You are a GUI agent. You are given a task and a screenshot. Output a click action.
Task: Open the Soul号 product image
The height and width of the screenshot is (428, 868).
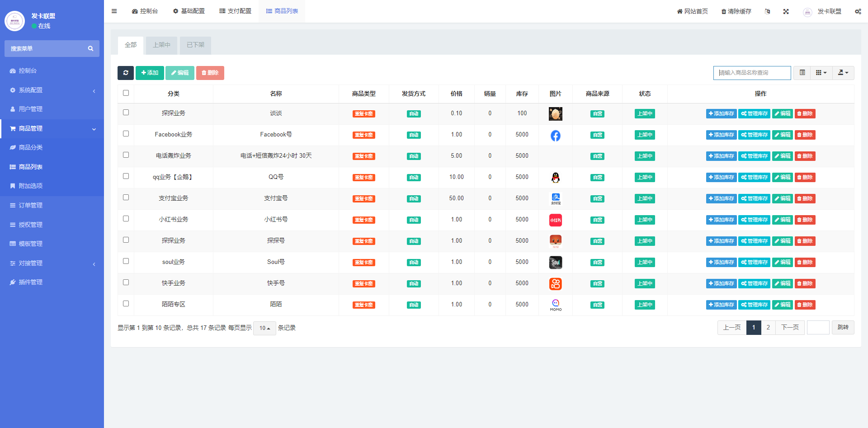pyautogui.click(x=556, y=263)
